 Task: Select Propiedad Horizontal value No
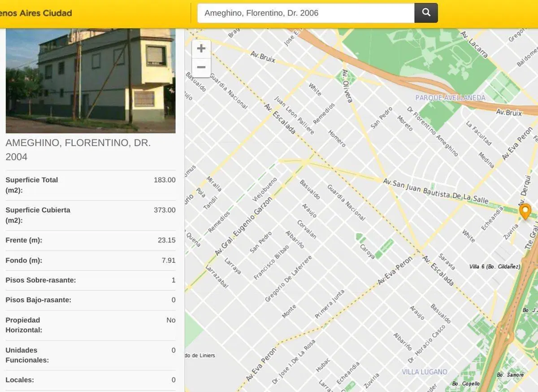coord(171,320)
